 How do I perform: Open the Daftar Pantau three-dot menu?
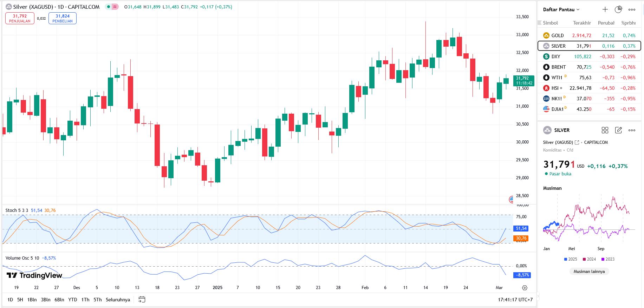632,9
